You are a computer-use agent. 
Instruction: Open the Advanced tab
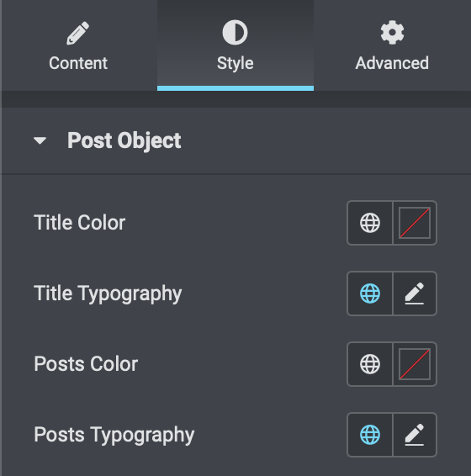click(x=392, y=45)
